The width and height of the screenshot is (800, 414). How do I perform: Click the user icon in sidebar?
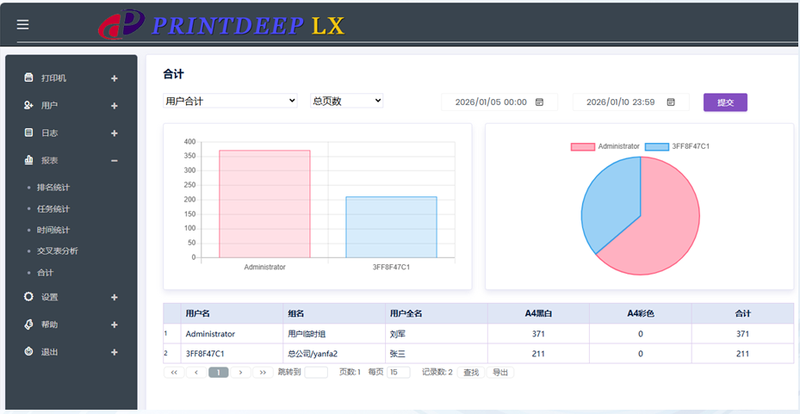pos(29,105)
